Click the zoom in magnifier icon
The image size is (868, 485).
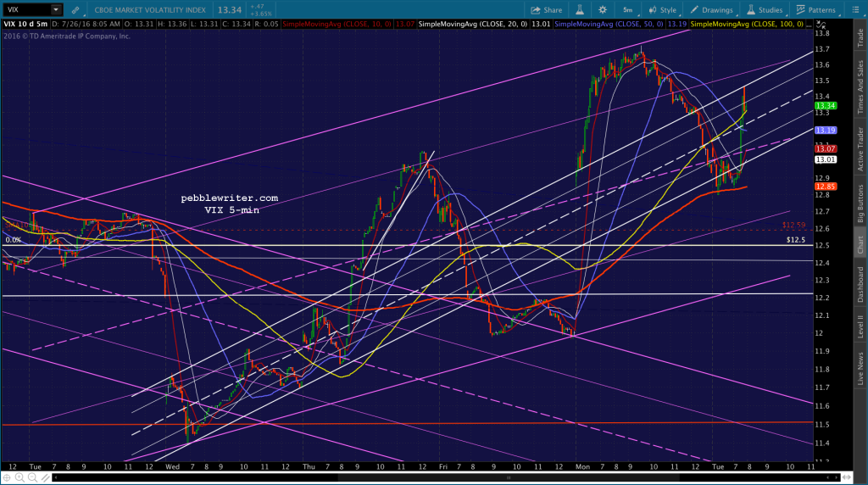tap(20, 477)
